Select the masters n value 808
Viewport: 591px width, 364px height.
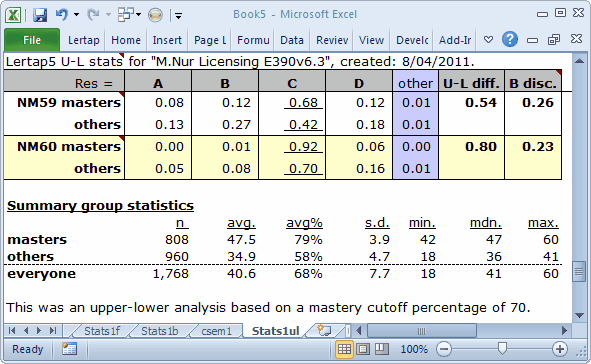(177, 240)
